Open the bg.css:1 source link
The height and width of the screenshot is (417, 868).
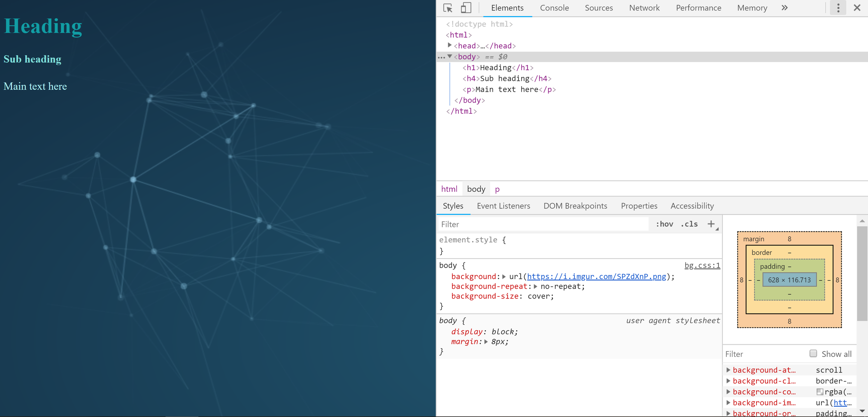click(702, 265)
